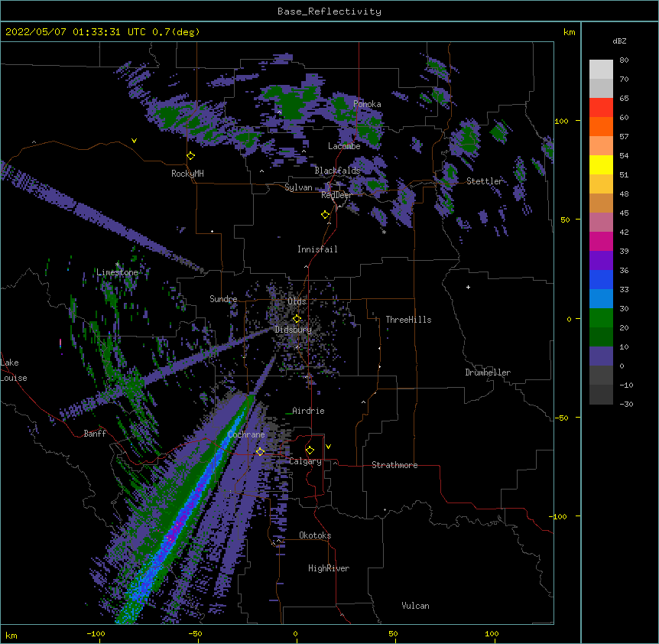Pick the light blue 33-30 dBZ legend swatch
This screenshot has width=659, height=644.
[x=601, y=299]
